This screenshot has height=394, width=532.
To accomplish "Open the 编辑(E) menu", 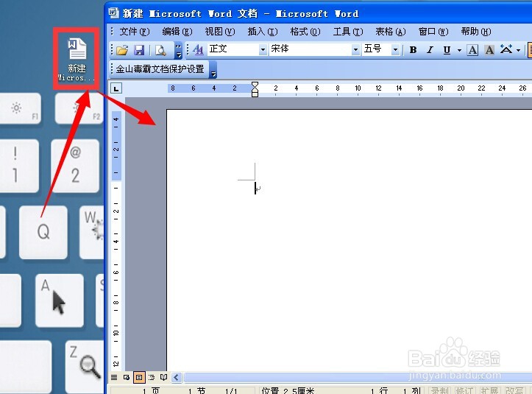I will click(x=177, y=32).
